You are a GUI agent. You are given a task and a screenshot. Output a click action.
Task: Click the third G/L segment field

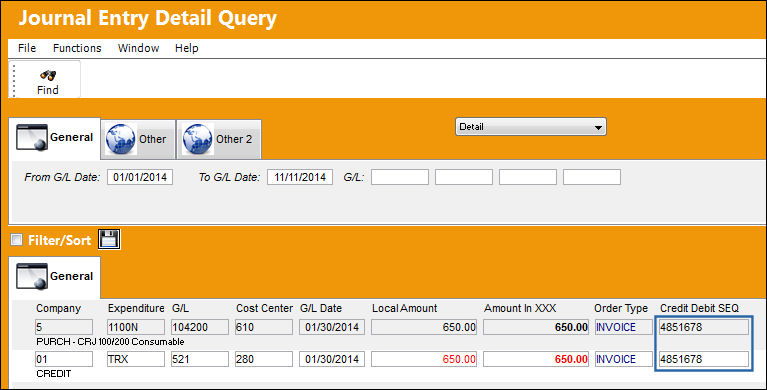point(528,177)
